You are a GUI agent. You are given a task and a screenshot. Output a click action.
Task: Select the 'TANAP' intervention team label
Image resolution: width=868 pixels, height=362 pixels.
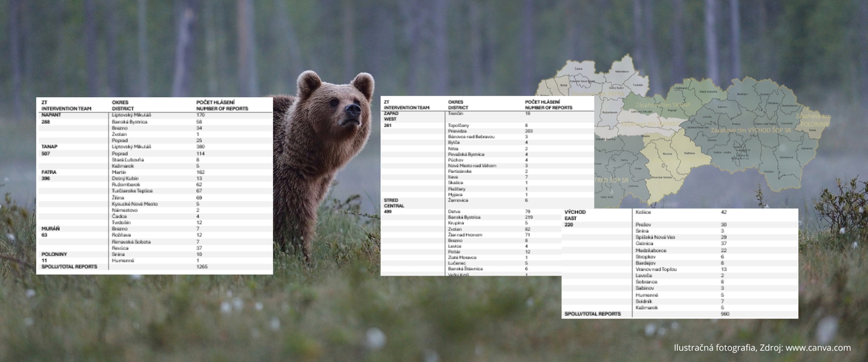tap(49, 147)
